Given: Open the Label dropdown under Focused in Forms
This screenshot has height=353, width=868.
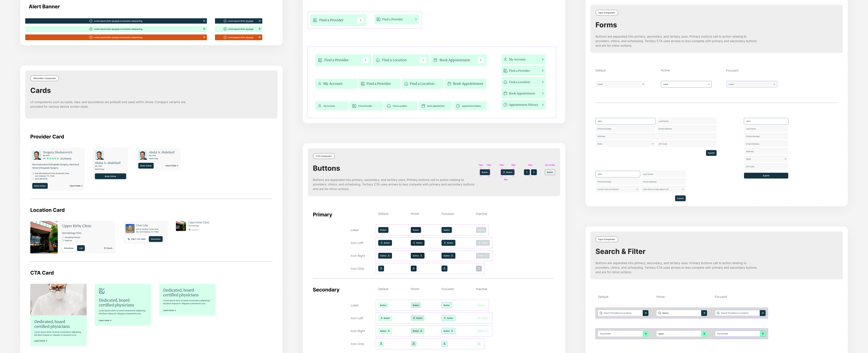Looking at the screenshot, I should click(752, 84).
